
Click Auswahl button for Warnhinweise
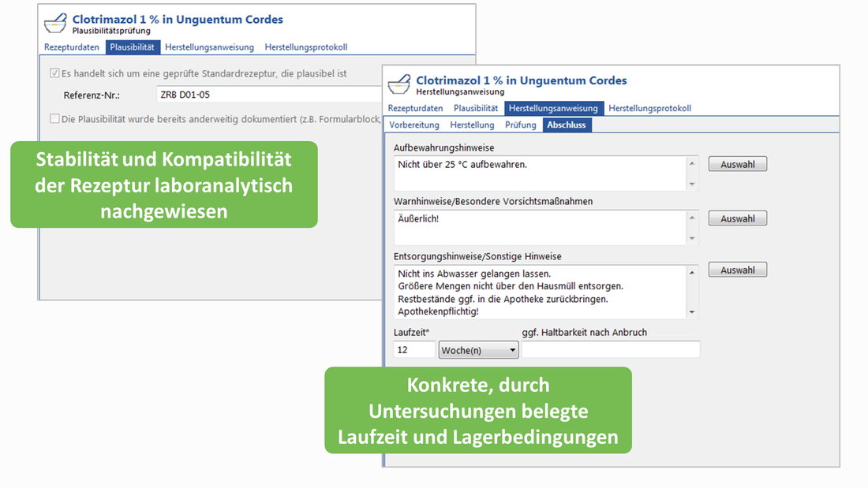737,218
